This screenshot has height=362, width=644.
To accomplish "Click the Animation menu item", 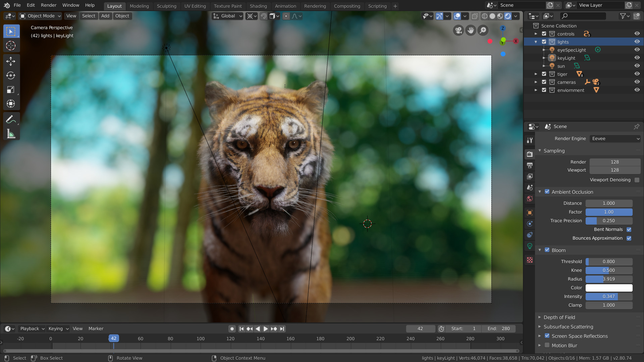I will coord(285,6).
